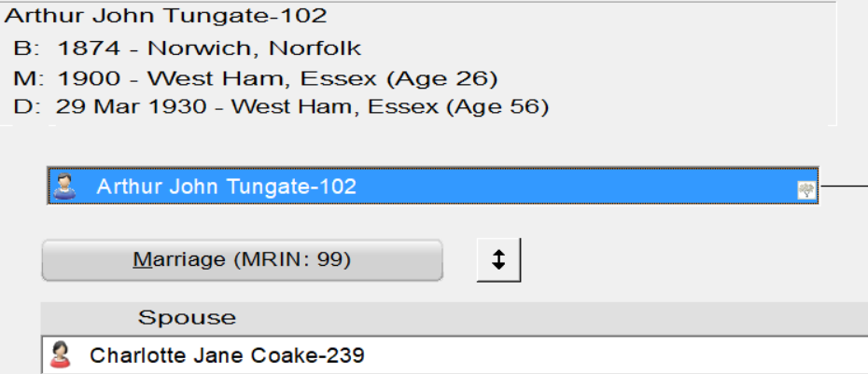Click empty space in the Charlotte Jane Coake row
868x374 pixels.
(609, 355)
